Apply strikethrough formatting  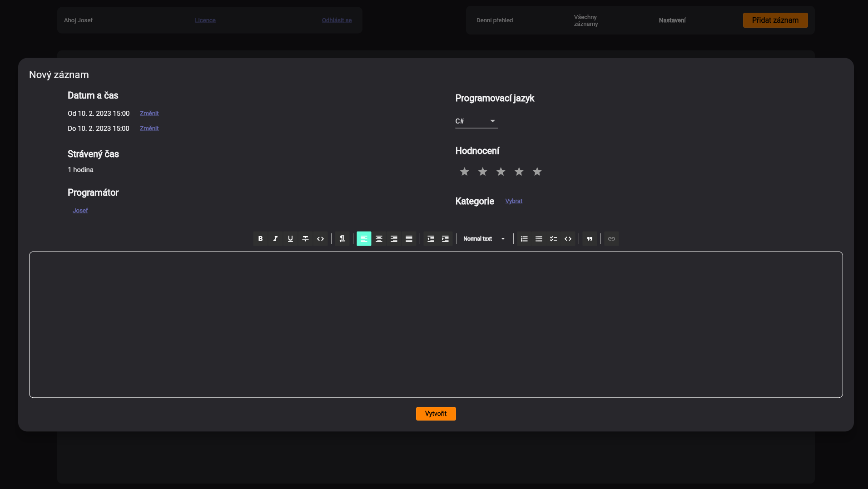coord(305,239)
